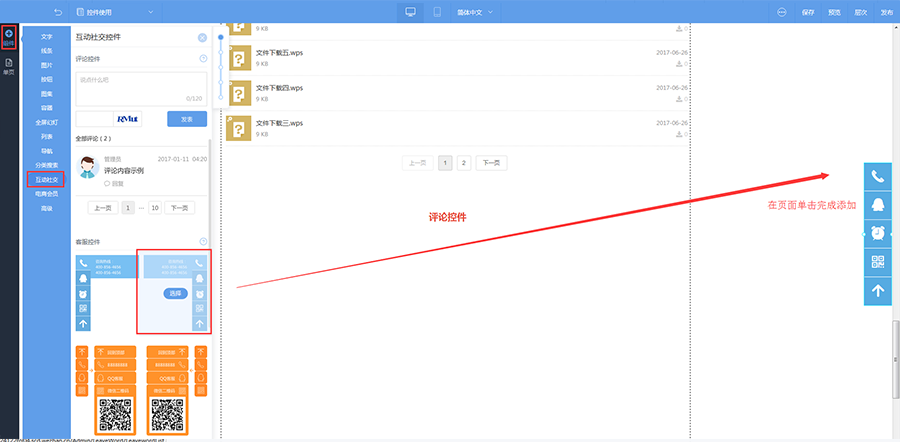Image resolution: width=900 pixels, height=442 pixels.
Task: Switch to mobile device view
Action: click(x=437, y=11)
